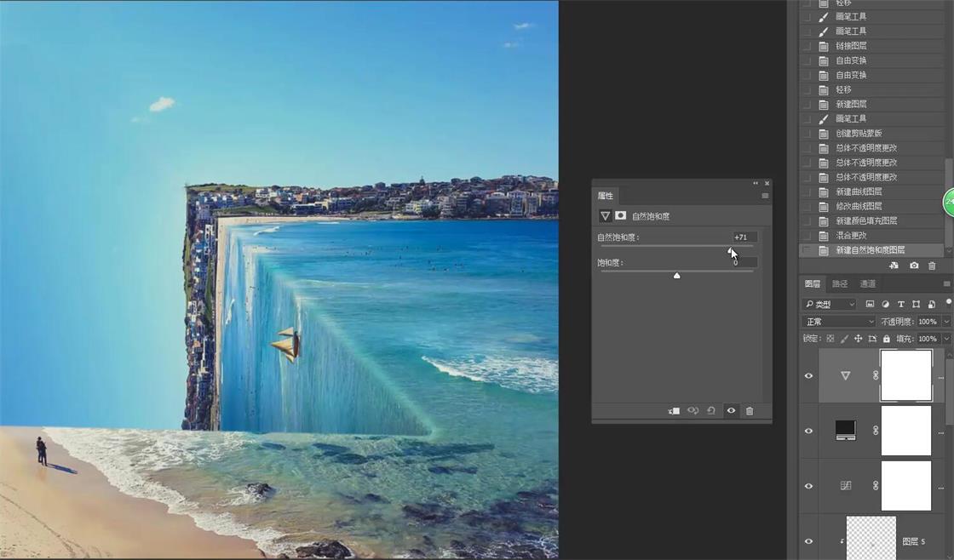Select 创建剪贴蒙版 history state
This screenshot has height=560, width=954.
point(859,134)
